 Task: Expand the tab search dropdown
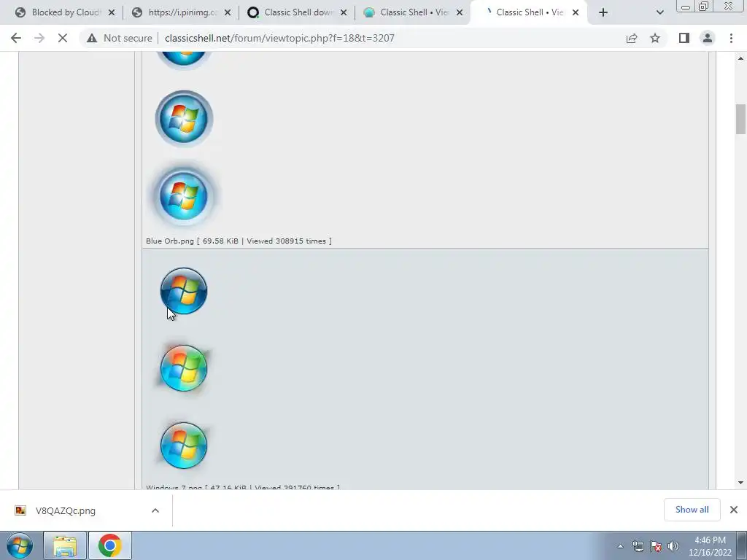coord(659,12)
